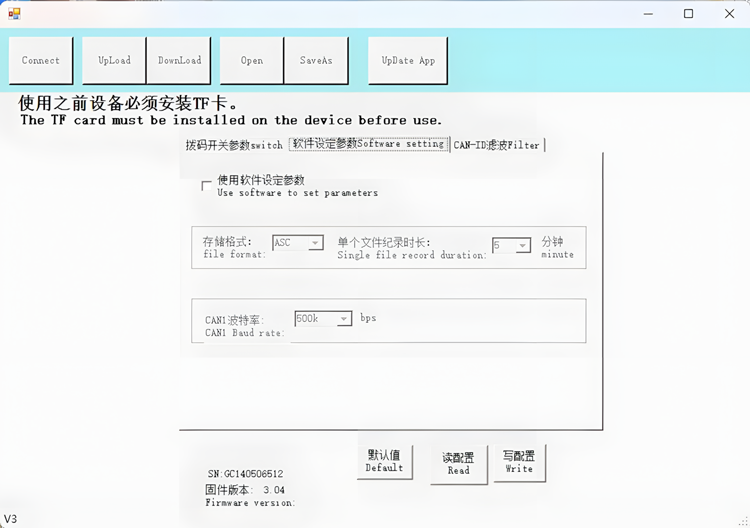Click the UpLoad toolbar button
The width and height of the screenshot is (750, 528).
114,61
